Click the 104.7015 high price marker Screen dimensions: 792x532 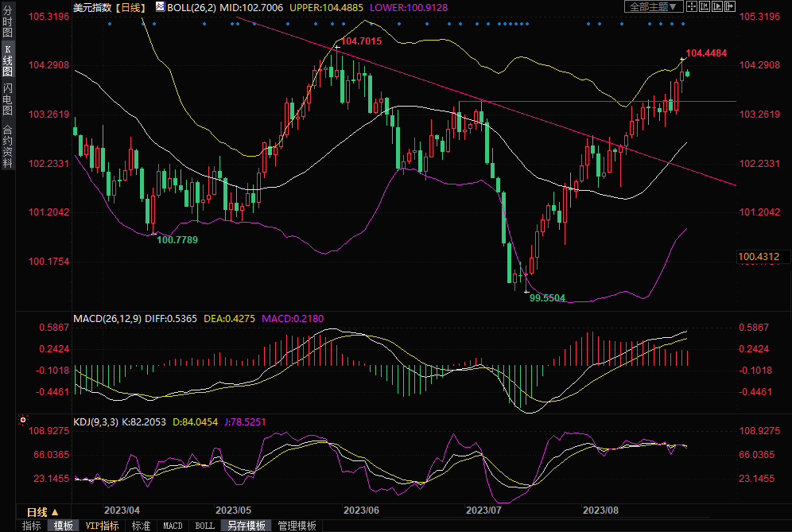click(362, 41)
